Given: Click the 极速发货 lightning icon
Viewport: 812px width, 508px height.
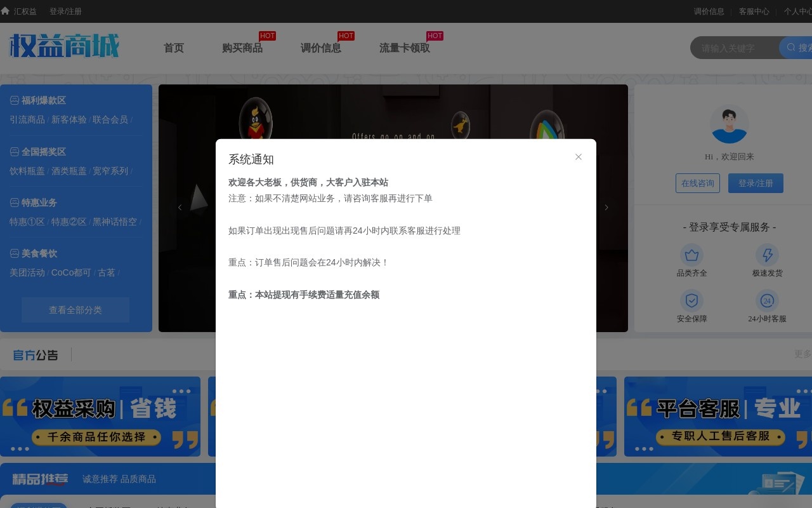Looking at the screenshot, I should (x=767, y=255).
